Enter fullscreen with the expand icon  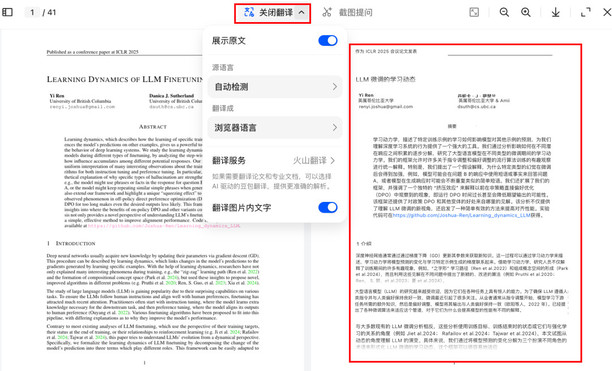click(x=585, y=12)
